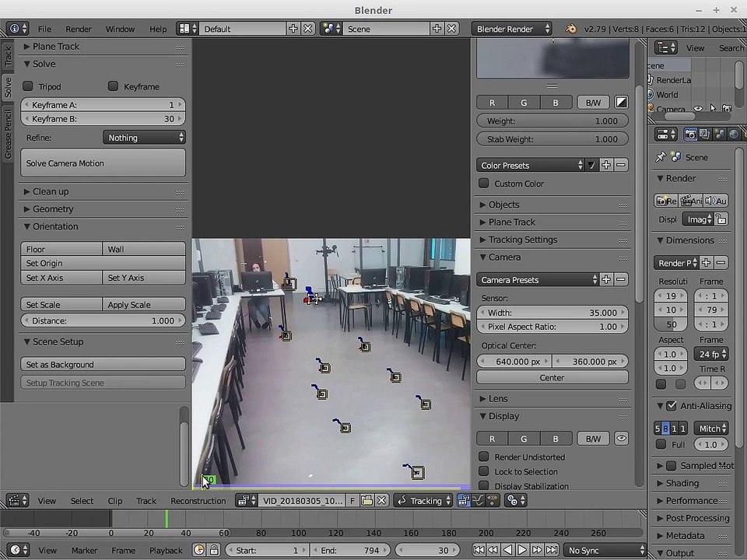Open the timeline editor type selector

click(x=18, y=550)
